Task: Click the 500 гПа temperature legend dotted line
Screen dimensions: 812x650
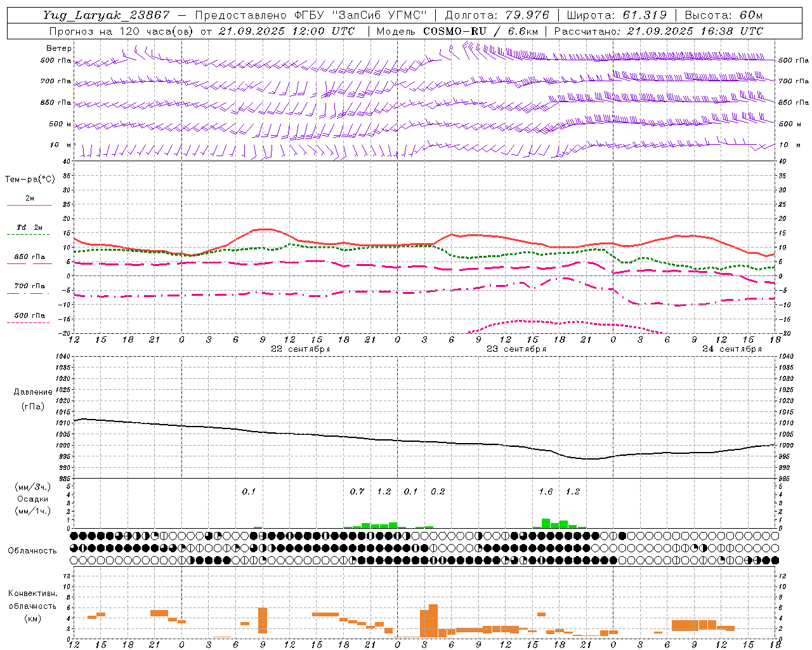Action: coord(29,323)
